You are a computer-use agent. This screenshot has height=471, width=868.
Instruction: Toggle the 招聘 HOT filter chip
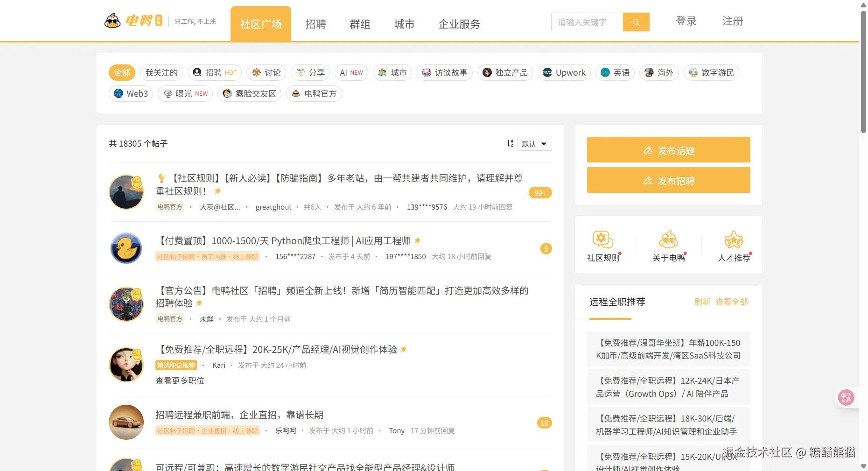click(214, 72)
